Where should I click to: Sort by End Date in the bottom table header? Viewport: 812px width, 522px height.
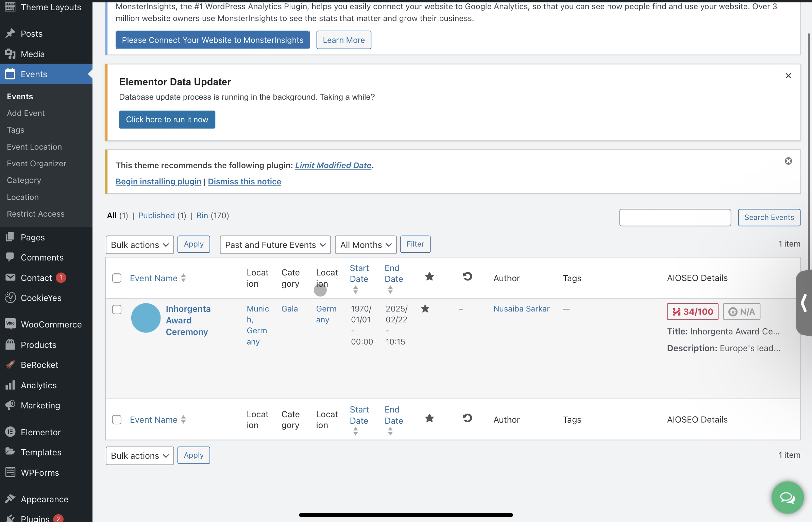coord(394,420)
